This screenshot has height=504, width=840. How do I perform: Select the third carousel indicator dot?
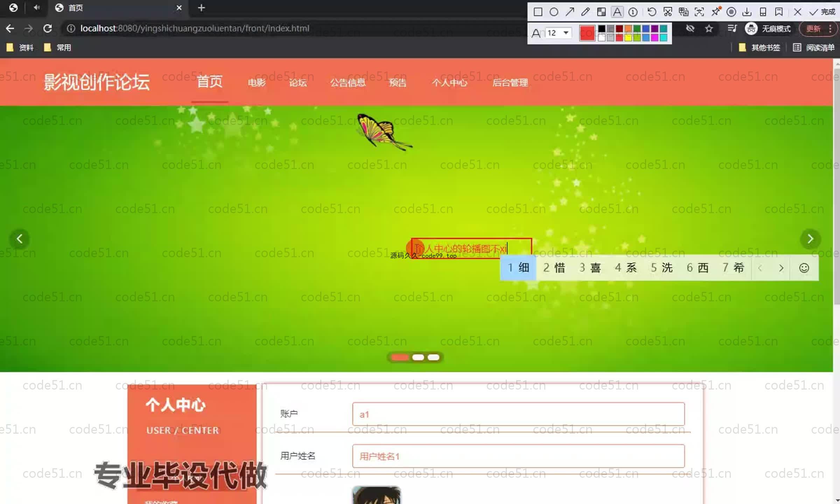[x=433, y=357]
